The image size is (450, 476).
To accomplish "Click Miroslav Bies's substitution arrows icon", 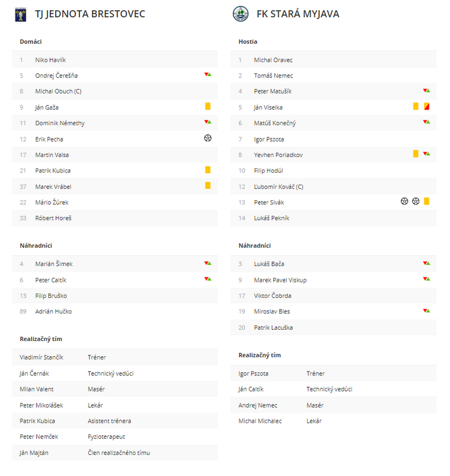I will pyautogui.click(x=427, y=311).
